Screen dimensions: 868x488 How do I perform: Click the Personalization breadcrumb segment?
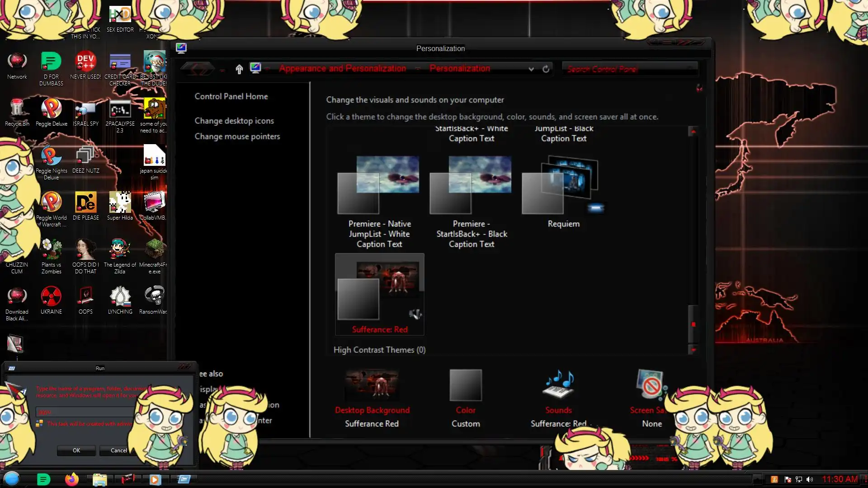[459, 69]
